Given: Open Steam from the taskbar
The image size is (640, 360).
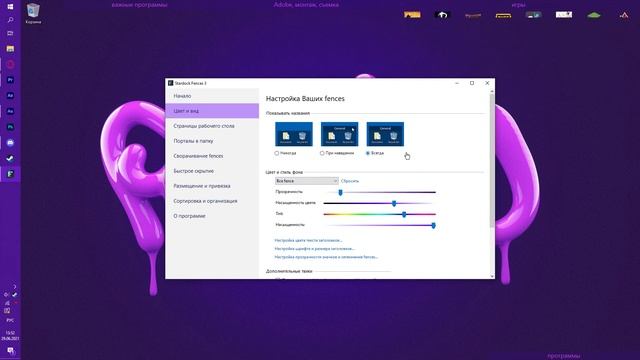Looking at the screenshot, I should 10,158.
